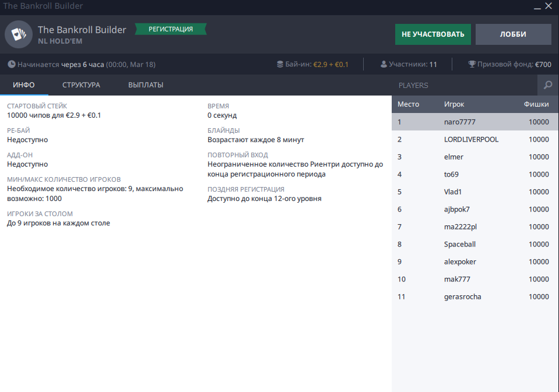Click the clock icon beside start time
Viewport: 559px width, 392px height.
coord(12,65)
